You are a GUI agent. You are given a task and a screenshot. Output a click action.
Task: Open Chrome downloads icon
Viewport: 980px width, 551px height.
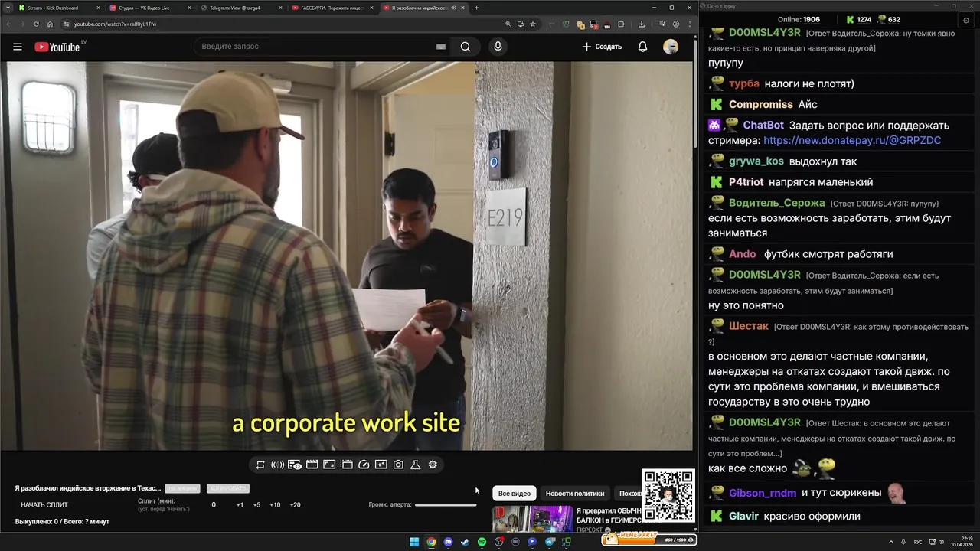pyautogui.click(x=642, y=24)
